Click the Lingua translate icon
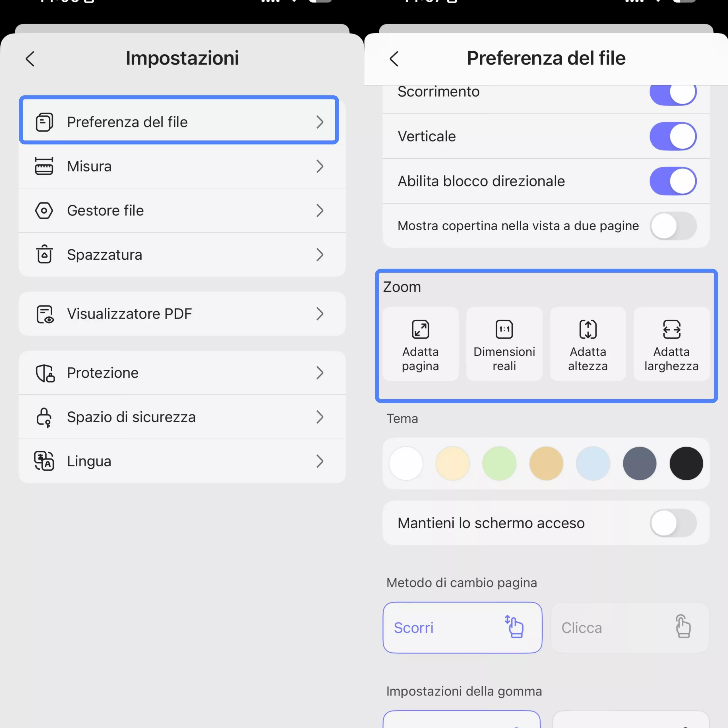728x728 pixels. click(44, 461)
